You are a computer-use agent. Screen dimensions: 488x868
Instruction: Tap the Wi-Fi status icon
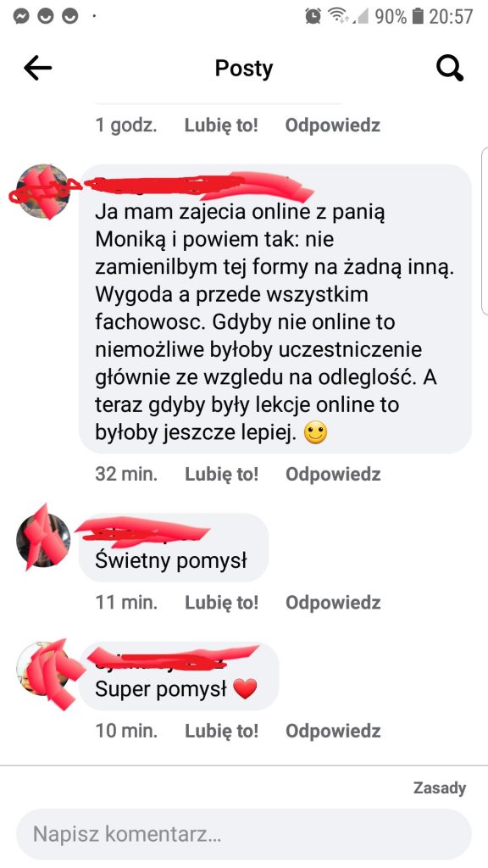tap(337, 15)
